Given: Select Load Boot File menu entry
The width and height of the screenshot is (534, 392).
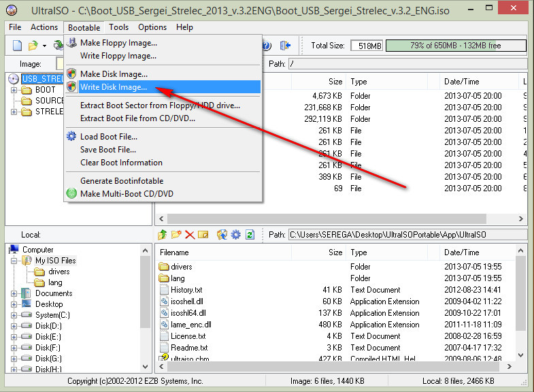Looking at the screenshot, I should click(108, 137).
